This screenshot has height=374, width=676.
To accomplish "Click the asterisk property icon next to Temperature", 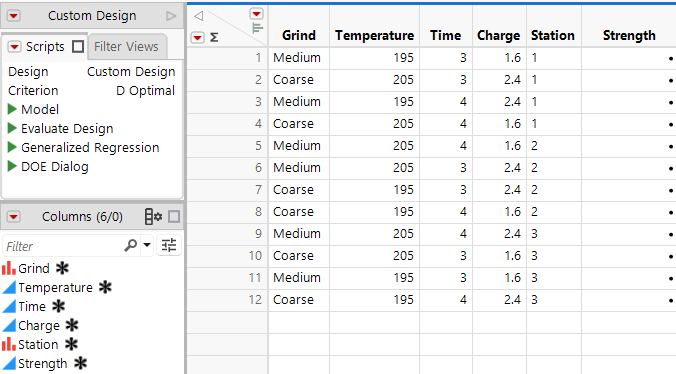I will point(105,287).
